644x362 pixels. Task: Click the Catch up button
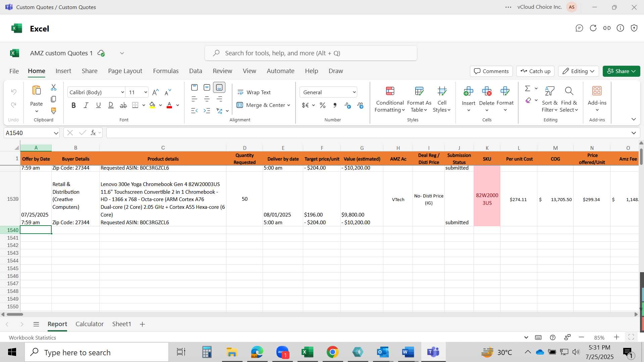click(x=536, y=71)
